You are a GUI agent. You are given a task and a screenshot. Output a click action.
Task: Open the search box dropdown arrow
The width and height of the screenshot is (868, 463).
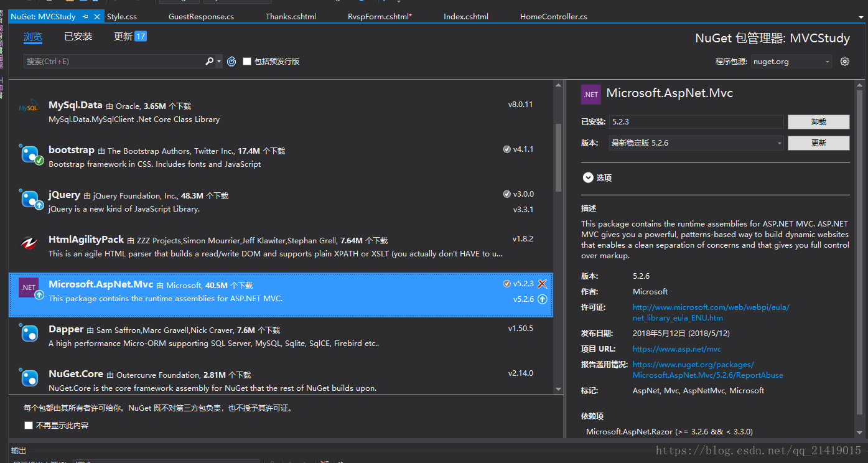[218, 62]
